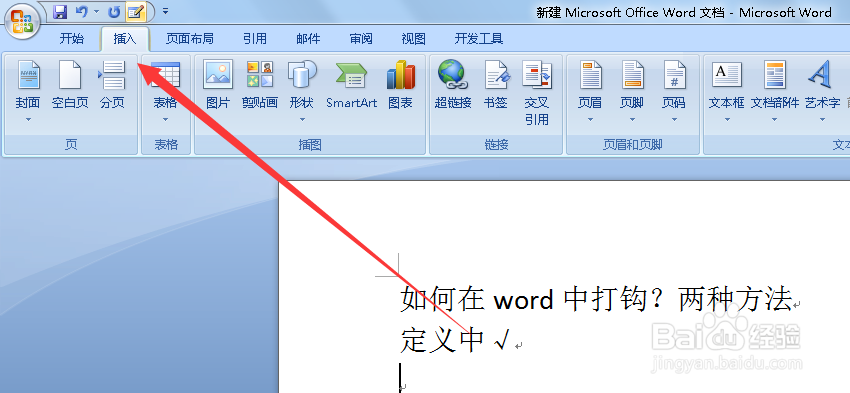The height and width of the screenshot is (393, 850).
Task: Insert a hyperlink with 超链接
Action: (453, 84)
